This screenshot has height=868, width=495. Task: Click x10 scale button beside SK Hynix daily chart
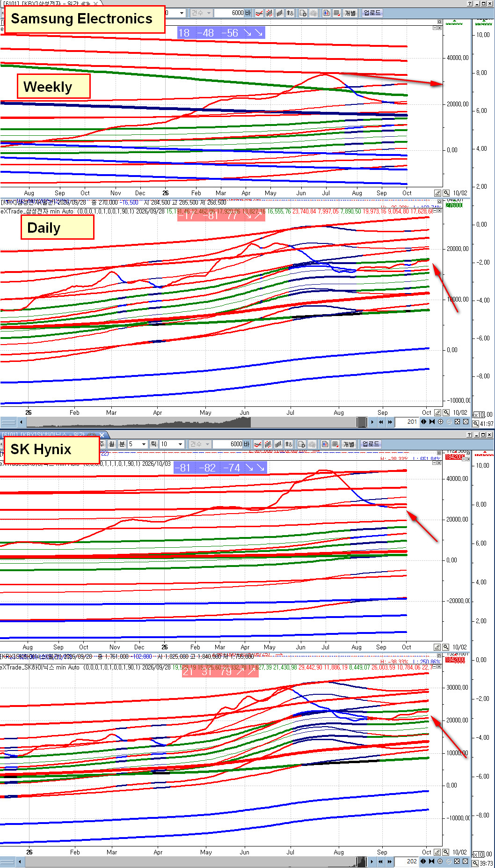click(x=478, y=854)
